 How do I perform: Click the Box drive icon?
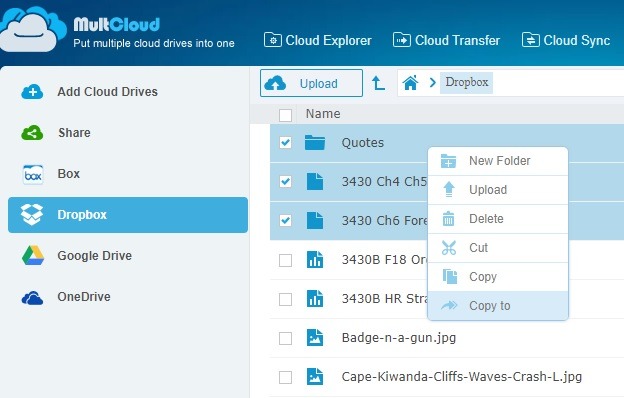33,174
